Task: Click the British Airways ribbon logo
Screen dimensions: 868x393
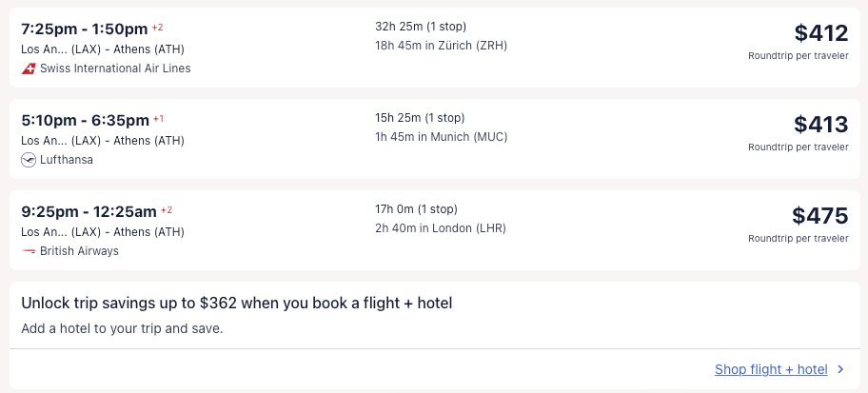Action: point(29,251)
